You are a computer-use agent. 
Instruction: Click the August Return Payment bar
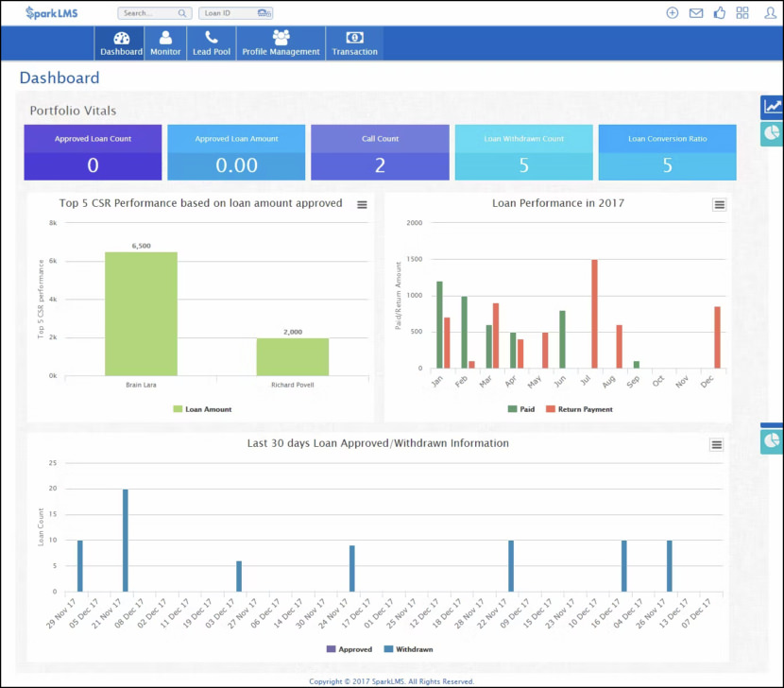click(x=620, y=347)
